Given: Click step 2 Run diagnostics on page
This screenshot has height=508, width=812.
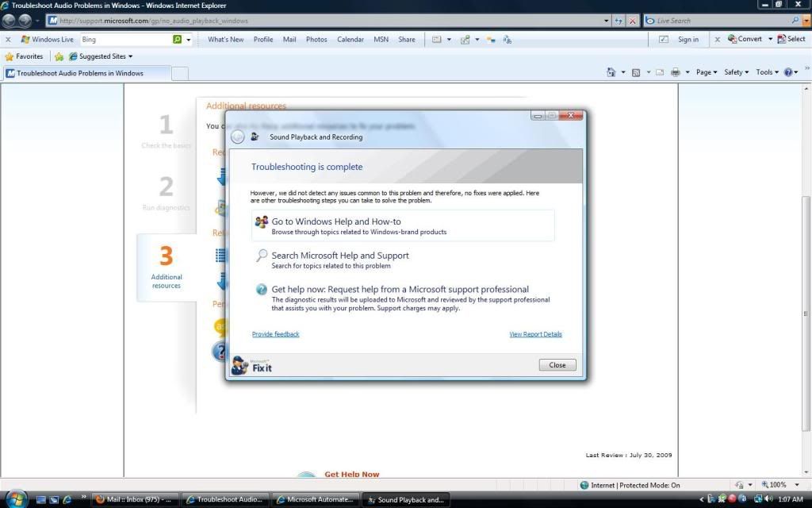Looking at the screenshot, I should tap(167, 193).
